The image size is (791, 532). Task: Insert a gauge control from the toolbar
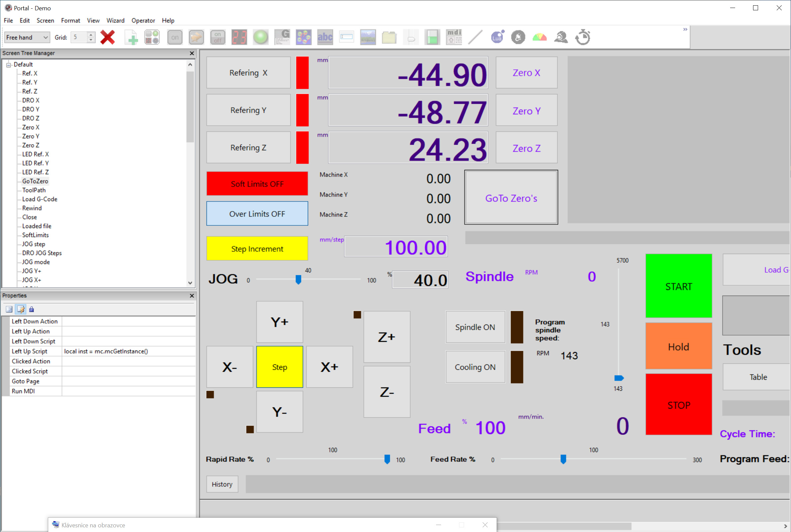(540, 37)
